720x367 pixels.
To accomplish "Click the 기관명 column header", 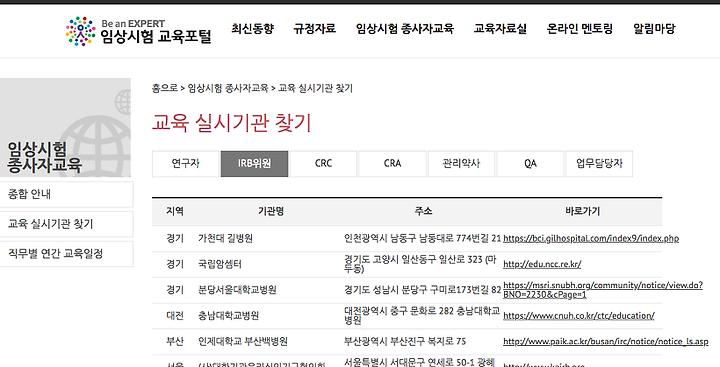I will 271,211.
